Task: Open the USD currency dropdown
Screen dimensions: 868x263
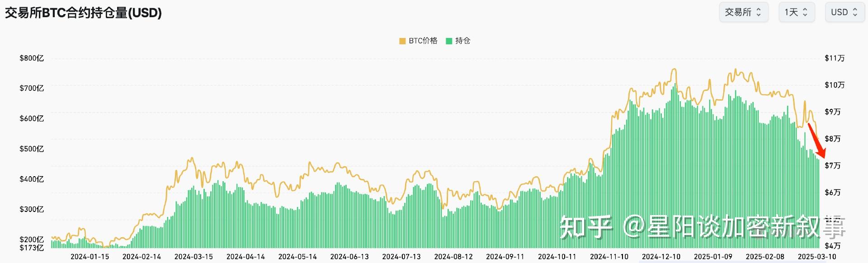Action: tap(844, 12)
